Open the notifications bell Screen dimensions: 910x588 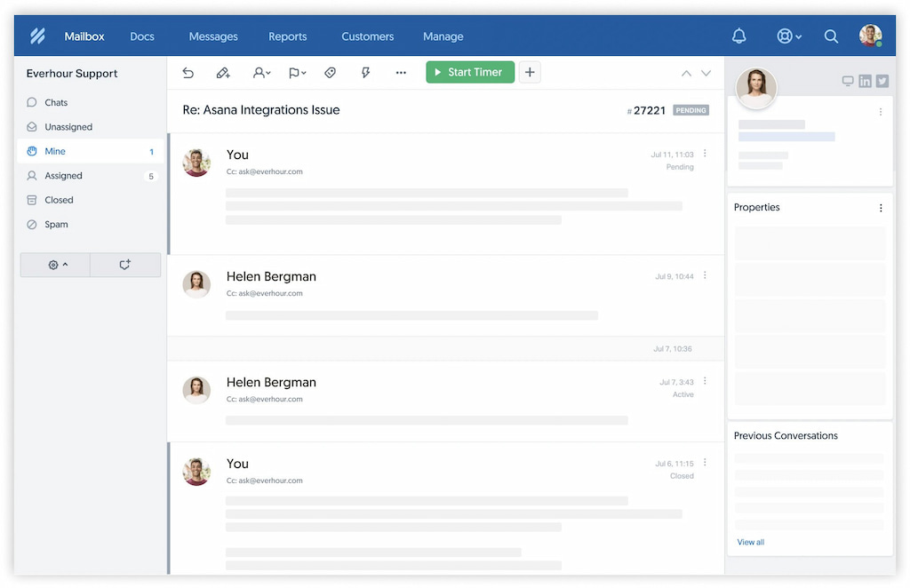coord(738,36)
